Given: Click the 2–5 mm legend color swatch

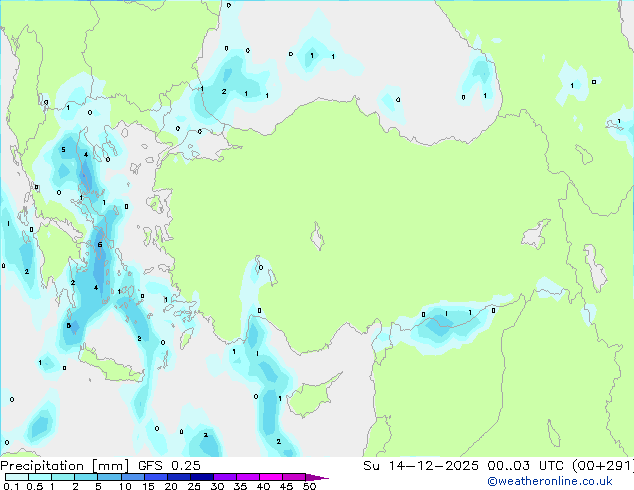Looking at the screenshot, I should click(x=86, y=477).
